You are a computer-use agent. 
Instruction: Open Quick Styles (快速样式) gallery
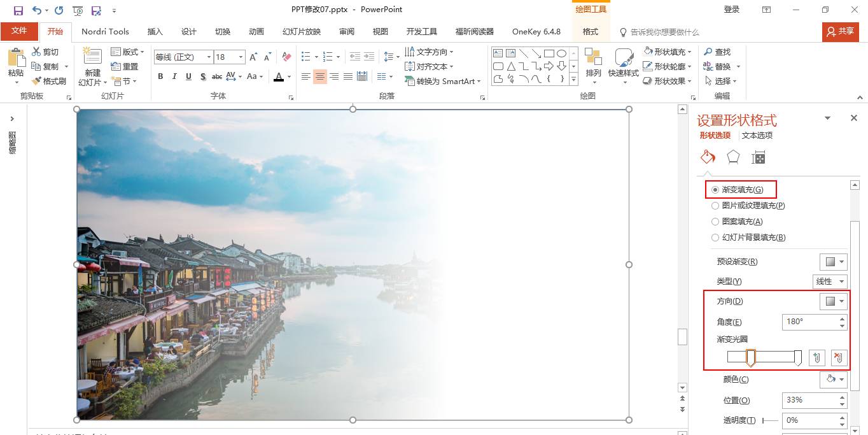[623, 64]
